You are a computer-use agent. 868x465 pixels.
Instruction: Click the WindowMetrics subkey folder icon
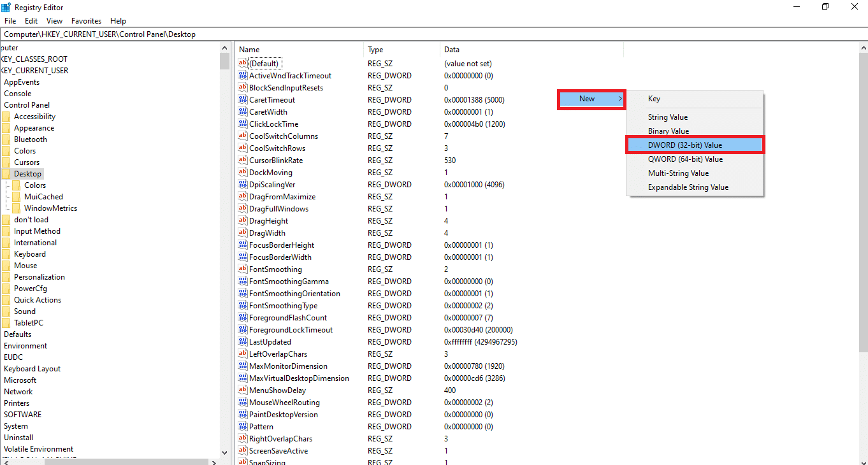tap(17, 208)
